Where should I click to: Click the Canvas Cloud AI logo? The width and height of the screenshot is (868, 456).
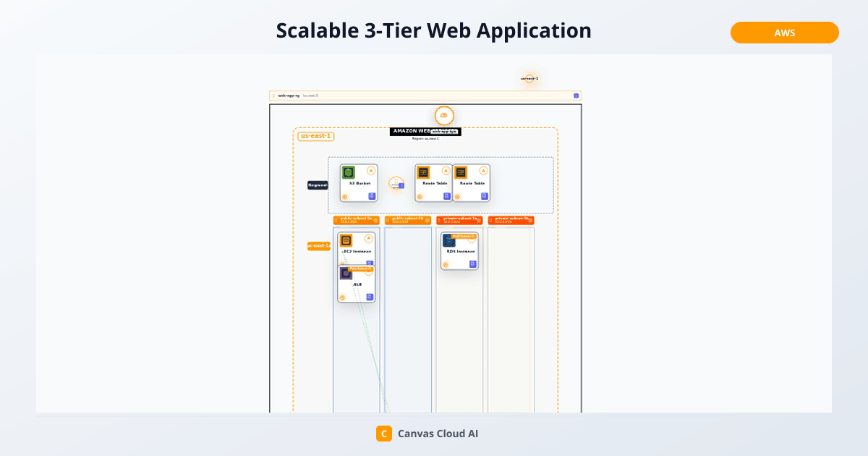click(383, 434)
